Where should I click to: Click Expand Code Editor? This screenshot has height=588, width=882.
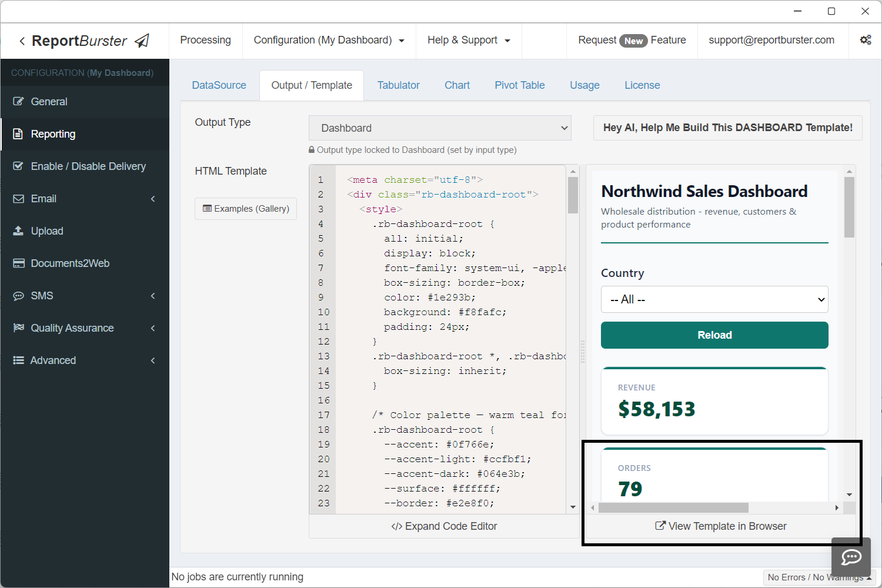444,526
